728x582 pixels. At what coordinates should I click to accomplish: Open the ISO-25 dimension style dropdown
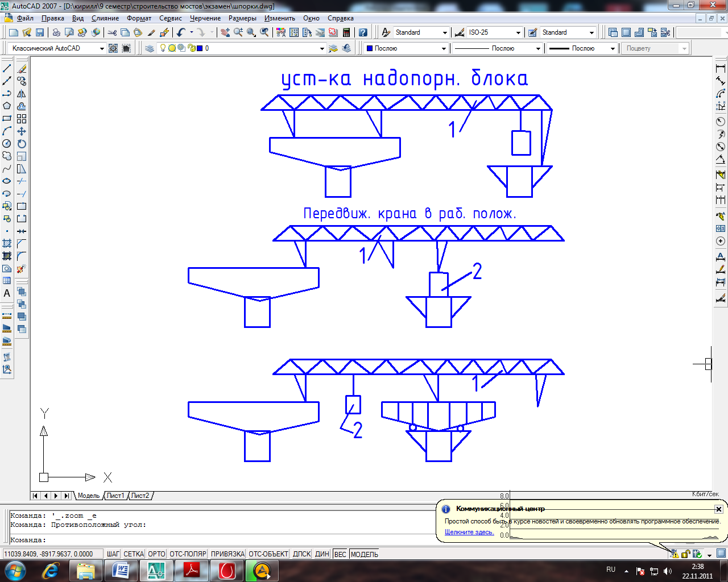coord(518,33)
